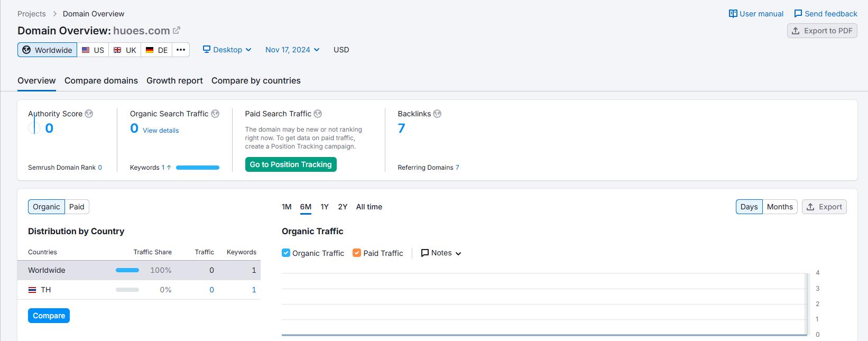
Task: Select the US database button
Action: [93, 50]
